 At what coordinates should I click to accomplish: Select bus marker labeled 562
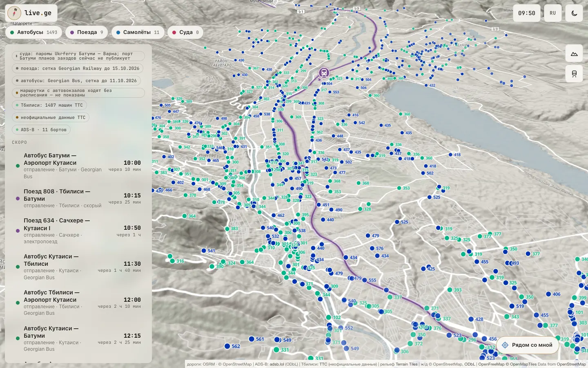(227, 346)
